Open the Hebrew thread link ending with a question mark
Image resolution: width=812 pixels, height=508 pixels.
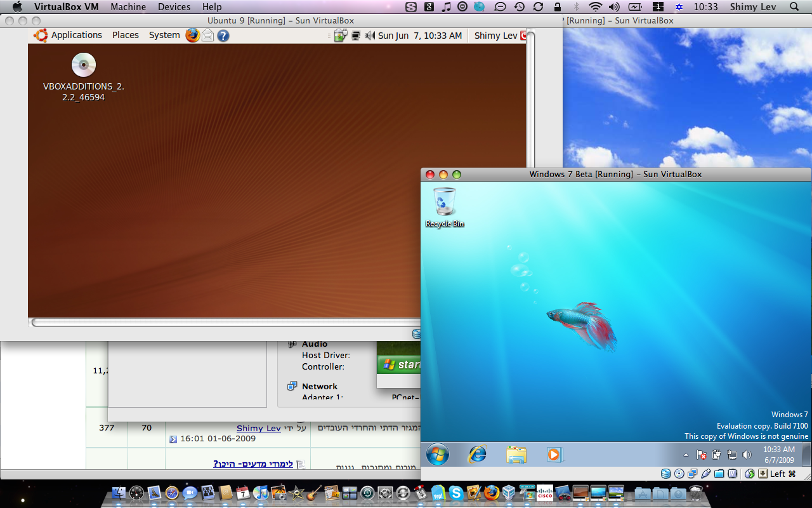(x=253, y=464)
